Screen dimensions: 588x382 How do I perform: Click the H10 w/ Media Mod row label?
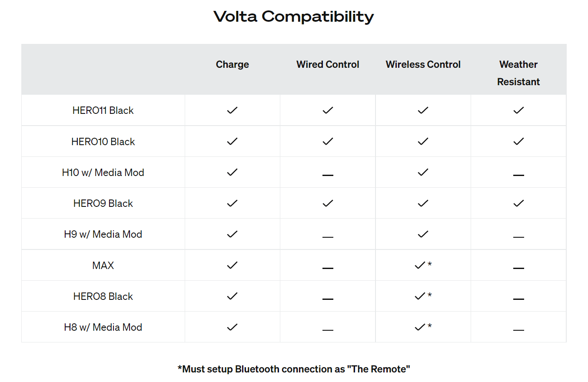[103, 173]
